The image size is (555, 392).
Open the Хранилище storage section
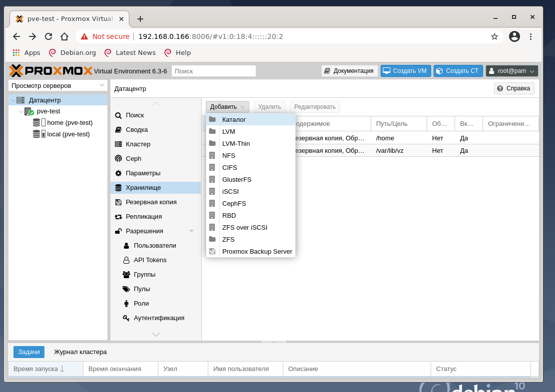[x=156, y=188]
